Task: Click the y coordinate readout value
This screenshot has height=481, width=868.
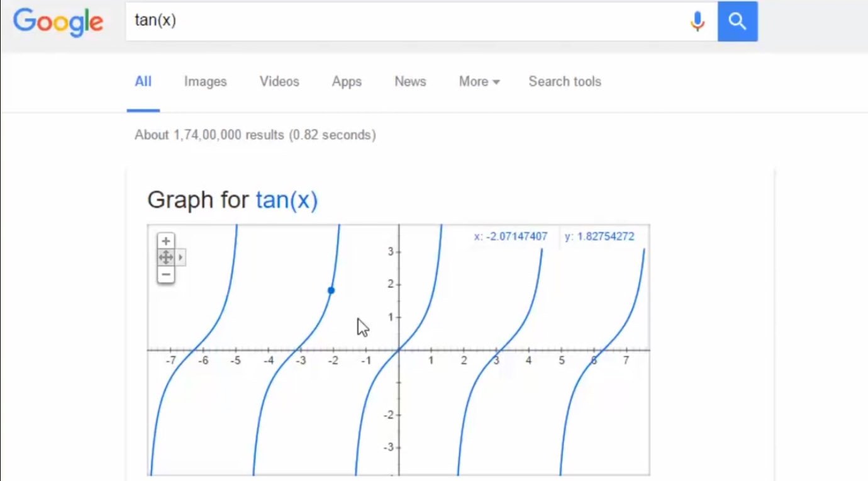Action: pos(599,237)
